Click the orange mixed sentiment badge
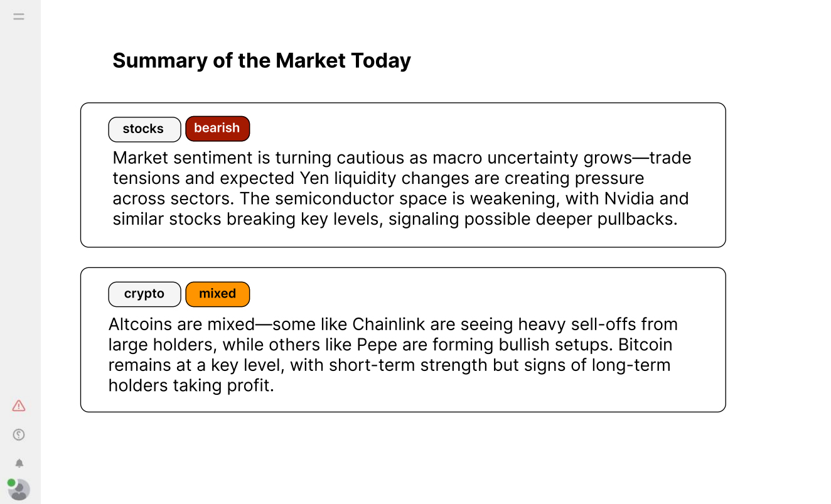Viewport: 831px width, 504px height. click(x=218, y=294)
